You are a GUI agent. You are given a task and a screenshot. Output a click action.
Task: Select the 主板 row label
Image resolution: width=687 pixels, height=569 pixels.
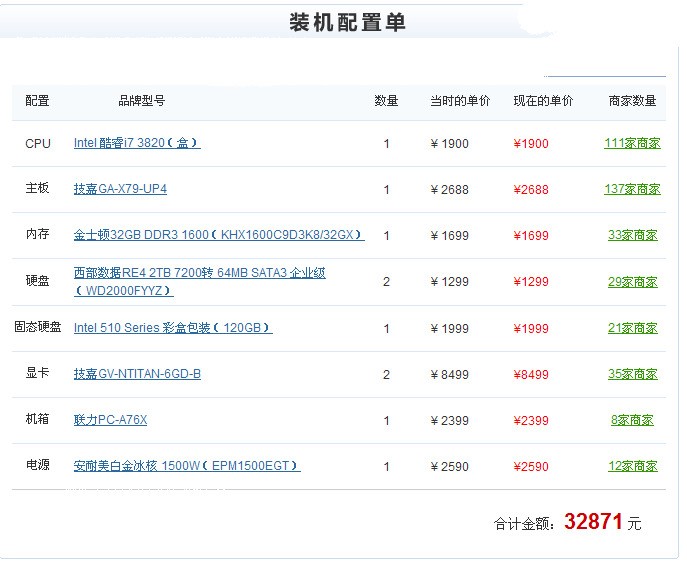click(x=37, y=188)
